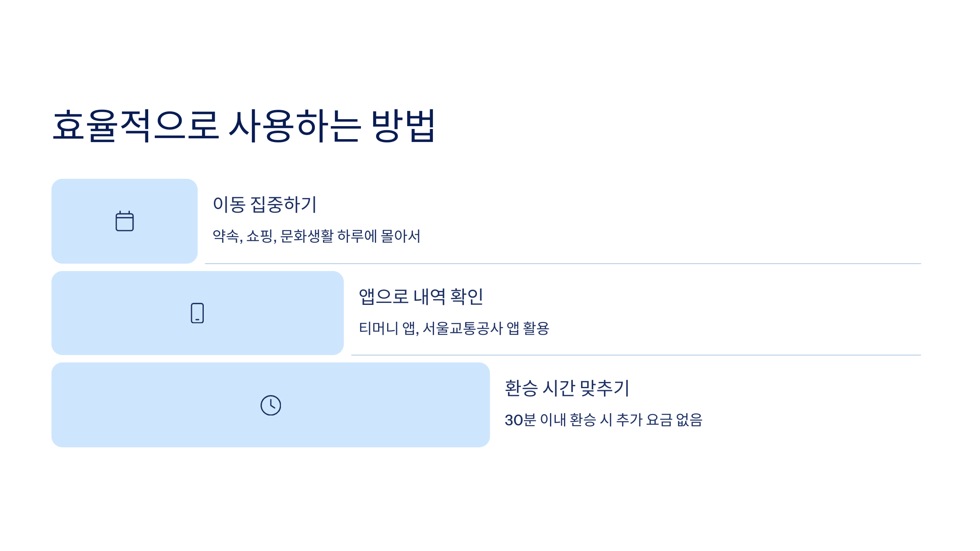Select the heading 이동 집중하기
The height and width of the screenshot is (551, 980).
coord(265,204)
